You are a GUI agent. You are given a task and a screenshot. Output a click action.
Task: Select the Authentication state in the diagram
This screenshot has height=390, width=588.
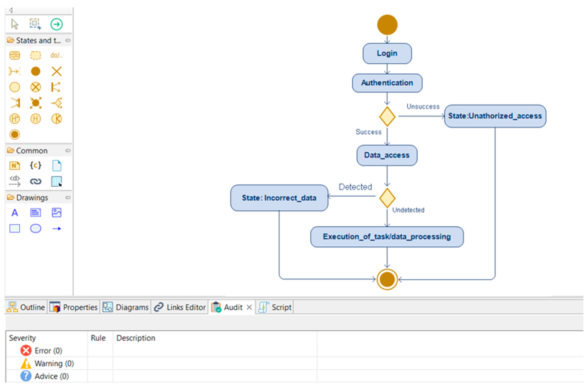click(387, 83)
